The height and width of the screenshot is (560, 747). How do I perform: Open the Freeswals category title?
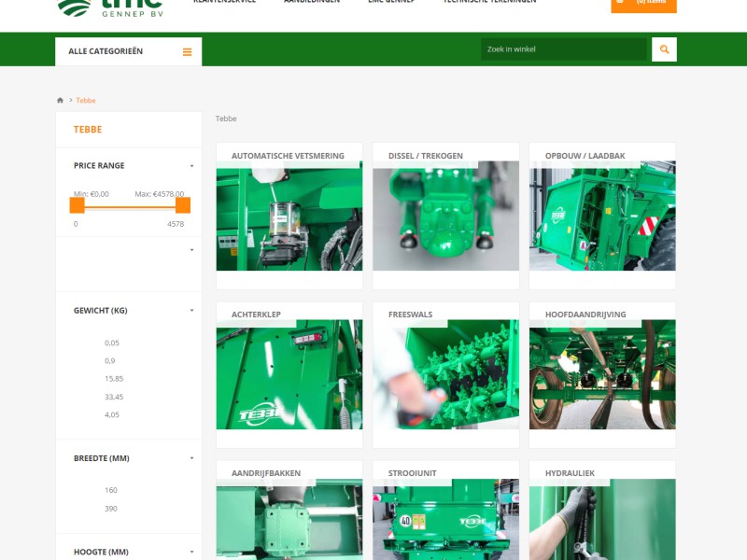coord(410,315)
